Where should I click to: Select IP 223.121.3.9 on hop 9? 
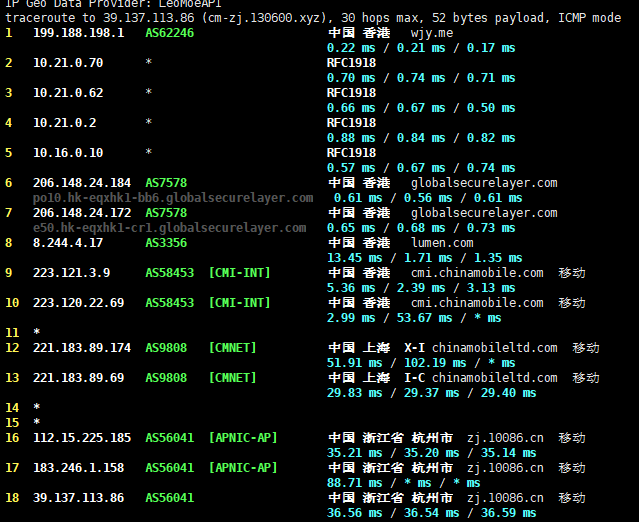coord(72,273)
